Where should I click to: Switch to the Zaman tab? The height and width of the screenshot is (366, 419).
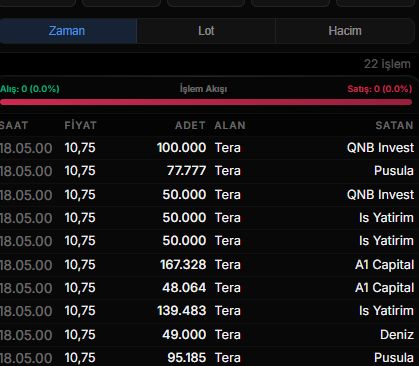pyautogui.click(x=68, y=31)
